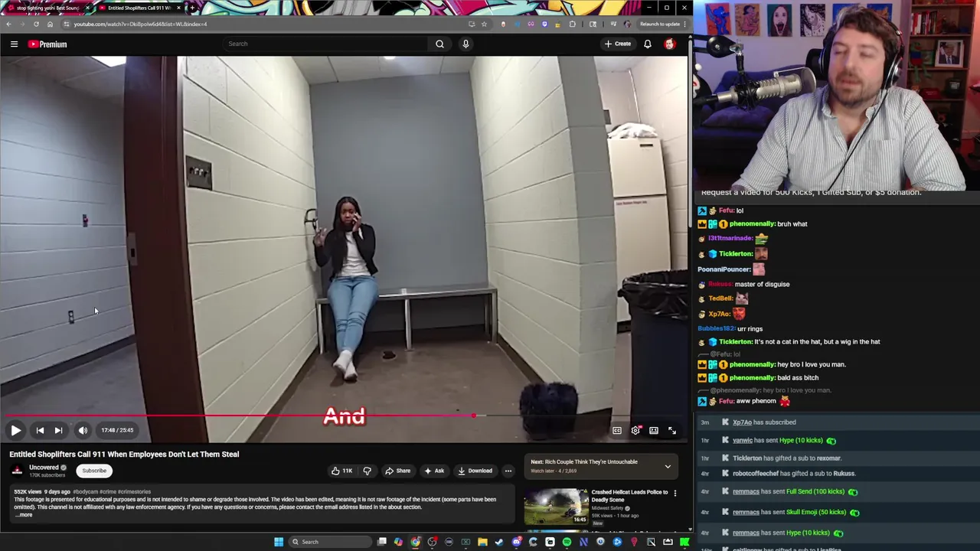980x551 pixels.
Task: Open Discord from the taskbar
Action: point(516,542)
